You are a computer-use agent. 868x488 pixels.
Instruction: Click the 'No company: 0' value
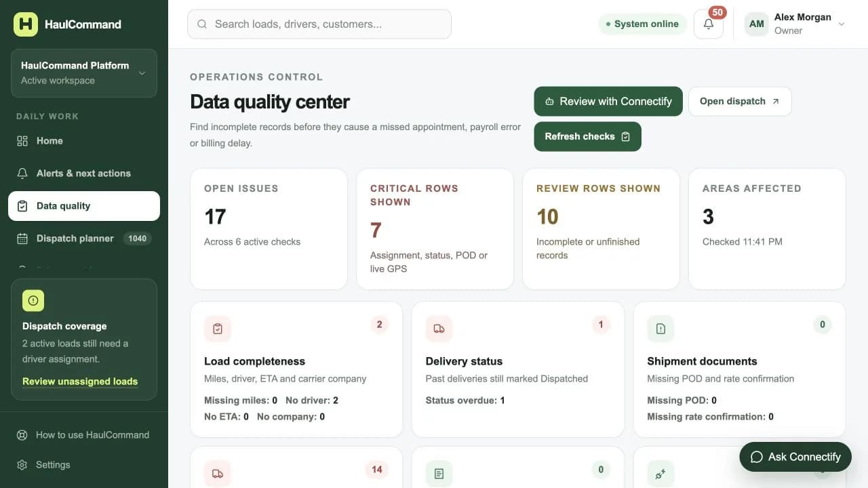291,417
